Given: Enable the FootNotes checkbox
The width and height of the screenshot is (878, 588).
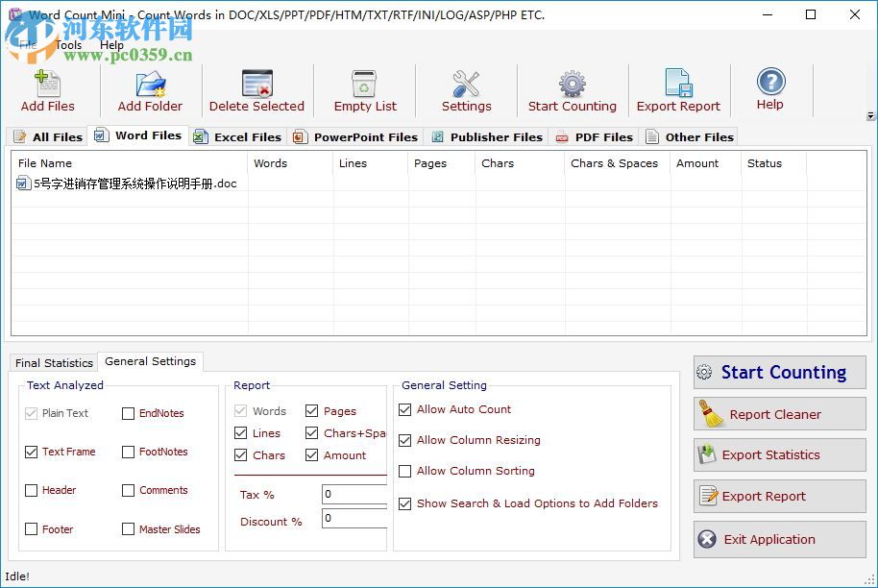Looking at the screenshot, I should coord(128,452).
